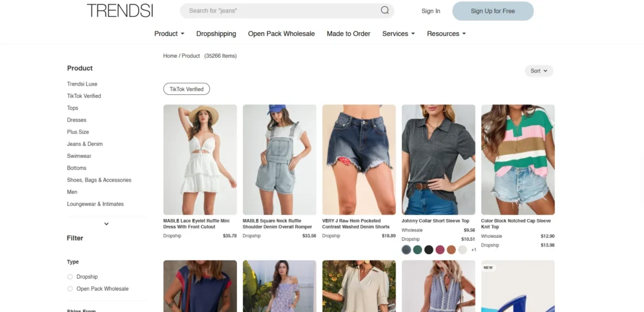Screen dimensions: 644x312
Task: Select the orange-brown color swatch for Johnny Collar top
Action: [x=452, y=250]
